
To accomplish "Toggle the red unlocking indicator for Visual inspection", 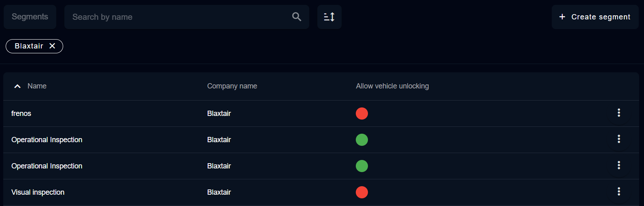I will pyautogui.click(x=361, y=192).
